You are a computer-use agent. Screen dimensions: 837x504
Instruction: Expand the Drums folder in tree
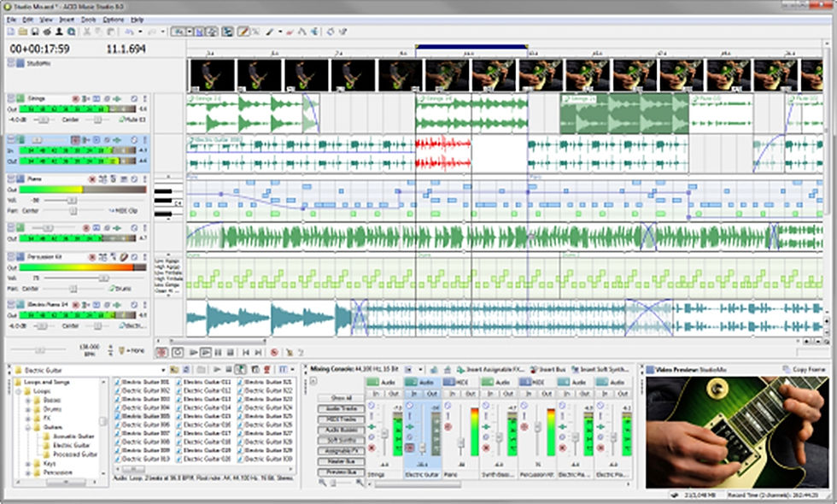pyautogui.click(x=27, y=409)
